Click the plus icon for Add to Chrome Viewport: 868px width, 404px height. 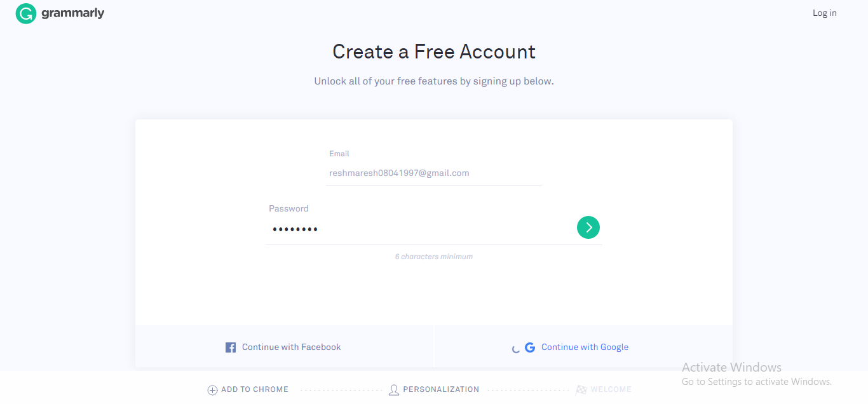(213, 390)
